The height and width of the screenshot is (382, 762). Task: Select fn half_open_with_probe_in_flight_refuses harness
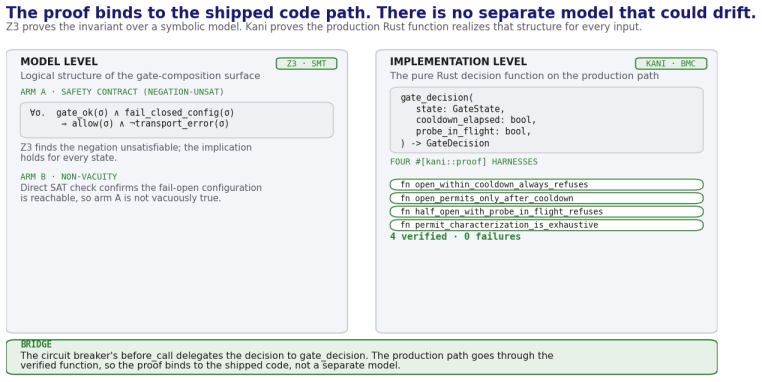pyautogui.click(x=546, y=211)
